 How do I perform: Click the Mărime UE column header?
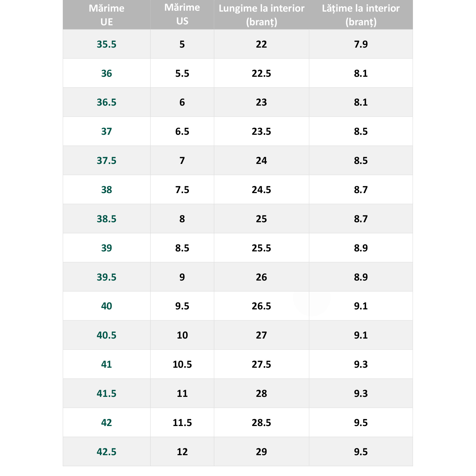(107, 15)
